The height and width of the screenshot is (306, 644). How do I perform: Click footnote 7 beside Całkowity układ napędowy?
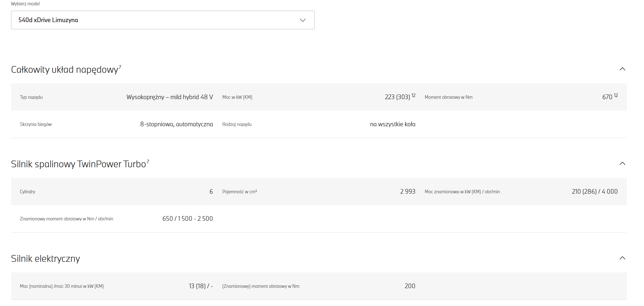pos(120,67)
